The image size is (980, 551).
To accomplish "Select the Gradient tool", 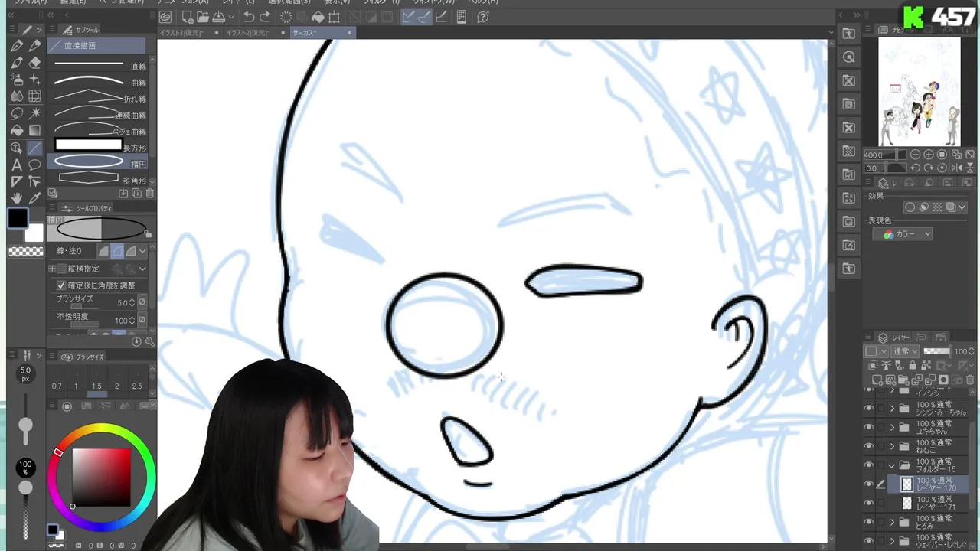I will 34,130.
